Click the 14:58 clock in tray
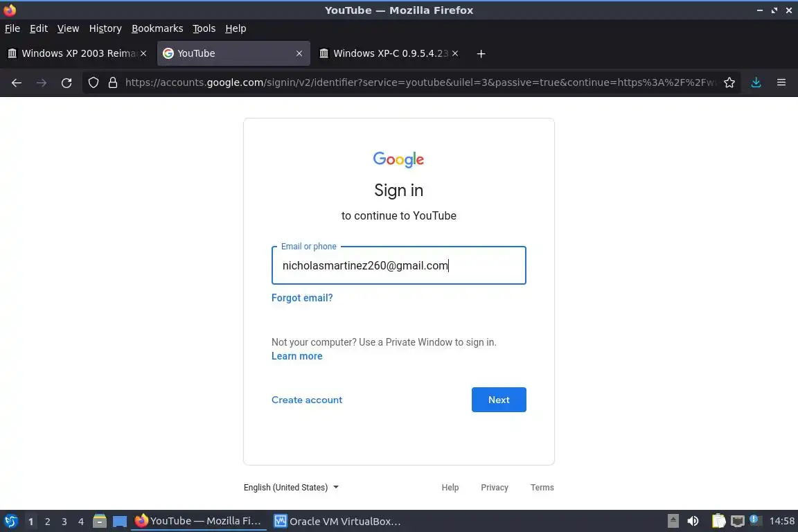 tap(781, 521)
